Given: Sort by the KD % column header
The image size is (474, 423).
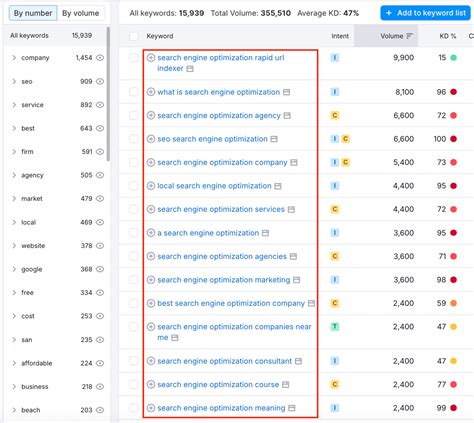Looking at the screenshot, I should [448, 36].
